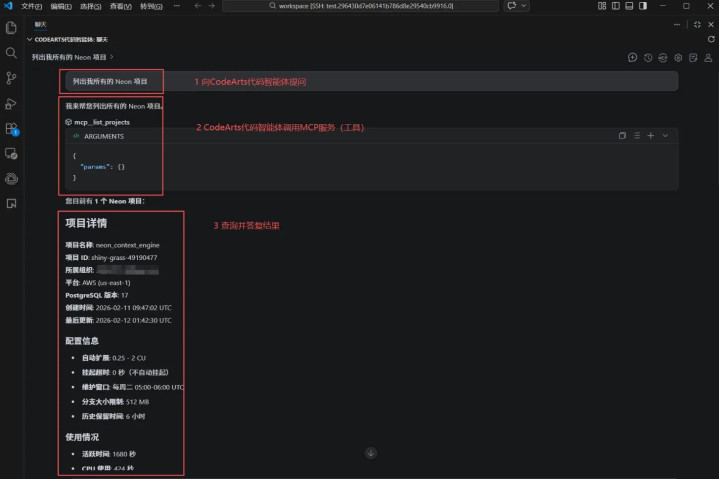Copy the ARGUMENTS code block

622,136
